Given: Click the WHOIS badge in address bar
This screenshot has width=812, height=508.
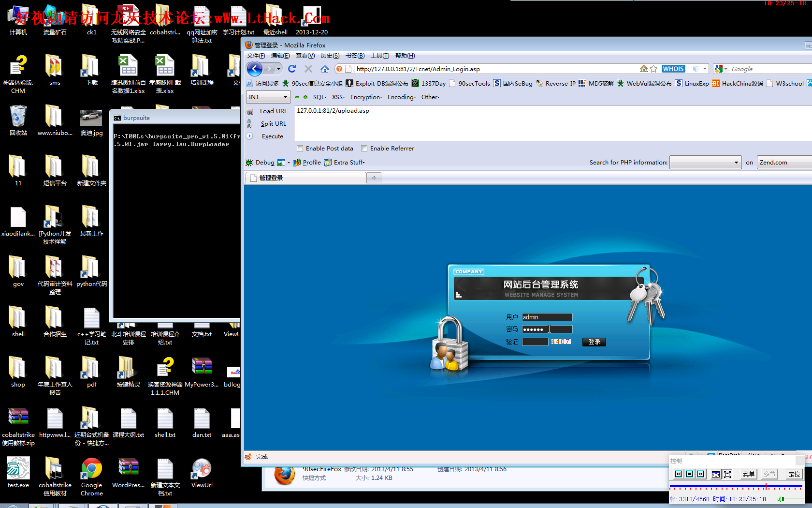Looking at the screenshot, I should coord(673,69).
